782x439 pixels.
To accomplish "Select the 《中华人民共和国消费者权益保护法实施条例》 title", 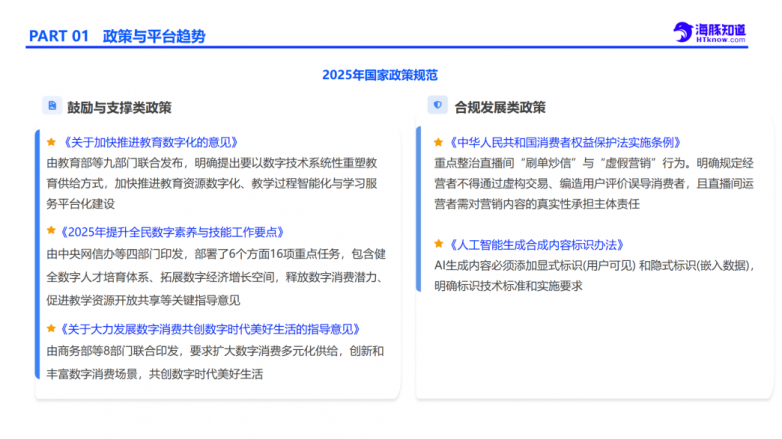I will point(565,142).
